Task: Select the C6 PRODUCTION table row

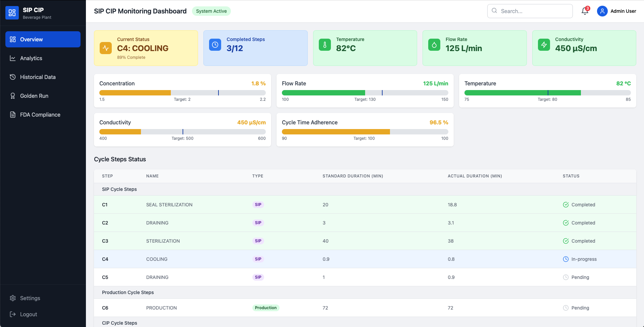Action: tap(365, 308)
